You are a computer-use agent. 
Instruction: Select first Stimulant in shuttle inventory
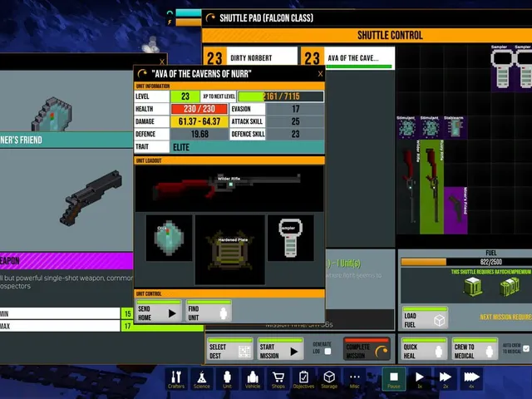click(x=408, y=127)
